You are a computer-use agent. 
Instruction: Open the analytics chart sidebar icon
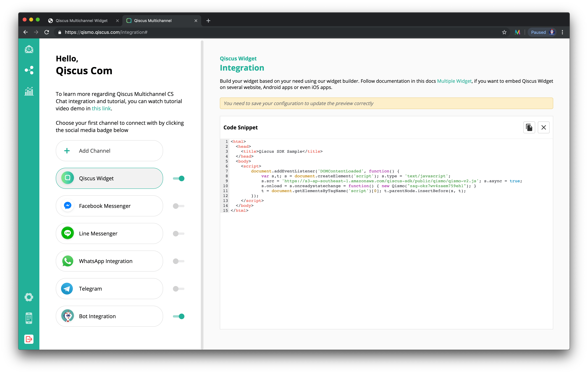pyautogui.click(x=29, y=91)
